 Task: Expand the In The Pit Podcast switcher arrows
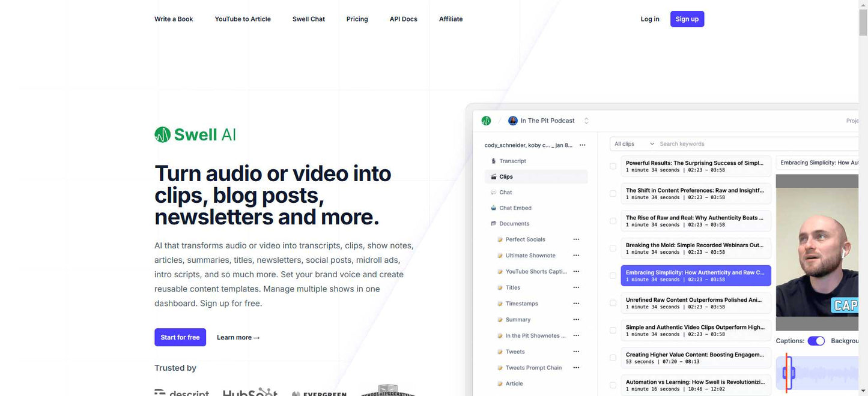tap(586, 121)
